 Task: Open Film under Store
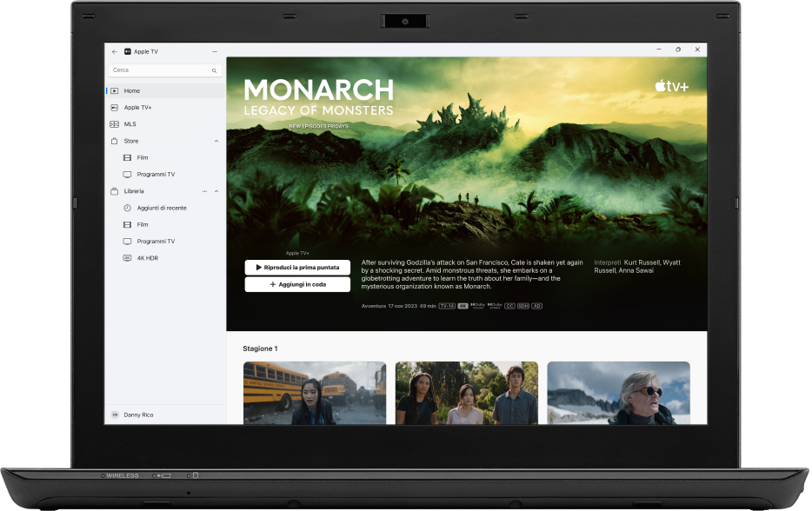(x=165, y=158)
